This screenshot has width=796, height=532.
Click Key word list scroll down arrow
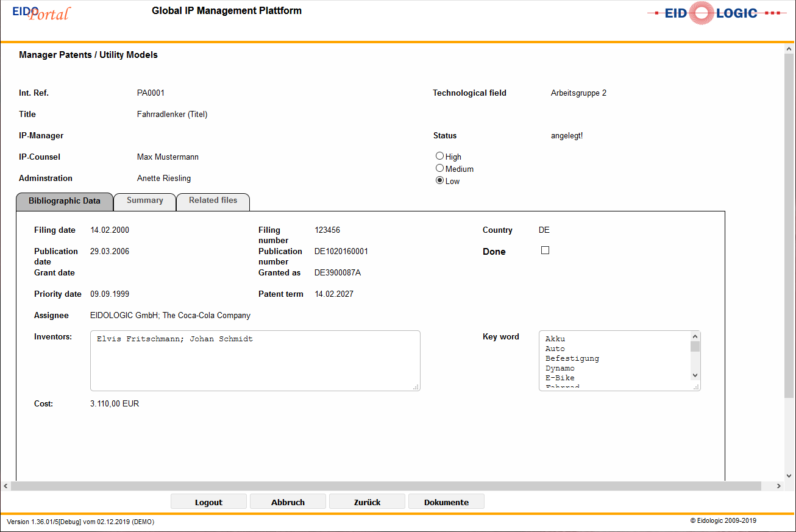point(695,375)
